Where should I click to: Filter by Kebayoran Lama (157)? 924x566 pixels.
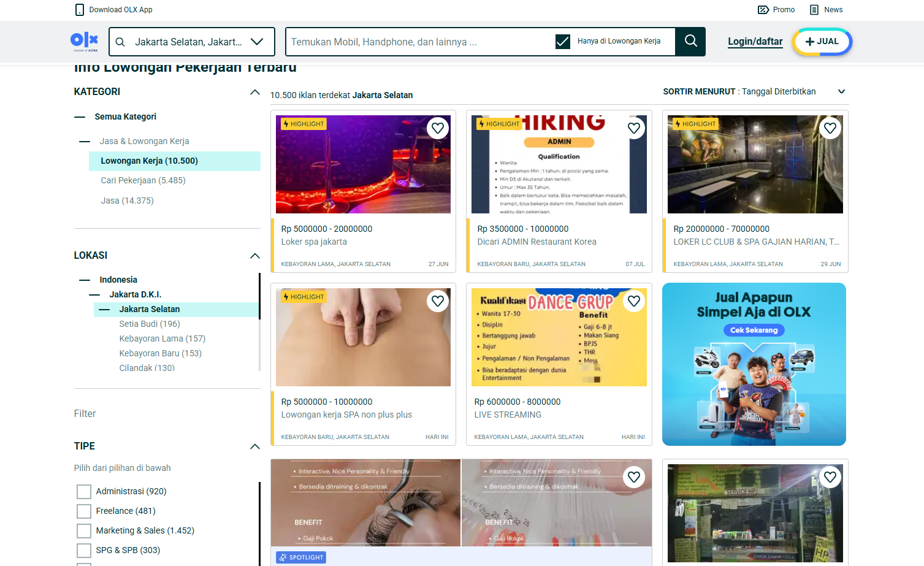tap(162, 338)
